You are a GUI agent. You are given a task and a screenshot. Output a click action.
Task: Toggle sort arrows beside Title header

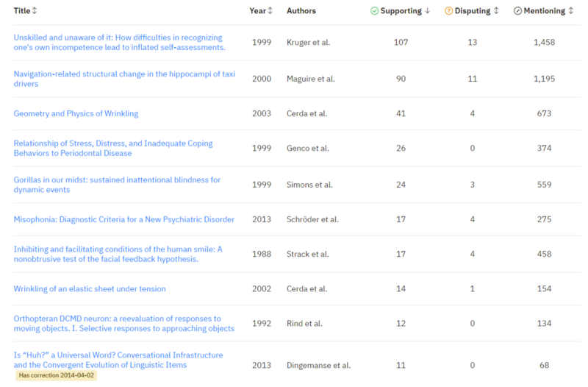(x=35, y=11)
